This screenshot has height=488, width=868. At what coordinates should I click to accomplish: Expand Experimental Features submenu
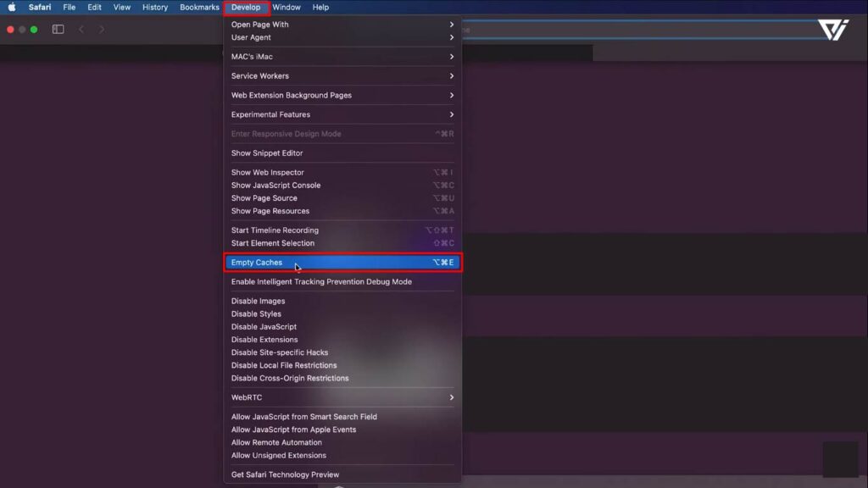coord(342,114)
